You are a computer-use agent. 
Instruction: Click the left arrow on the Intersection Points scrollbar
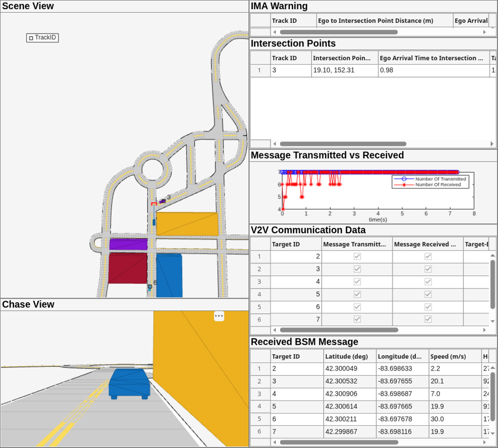point(275,144)
